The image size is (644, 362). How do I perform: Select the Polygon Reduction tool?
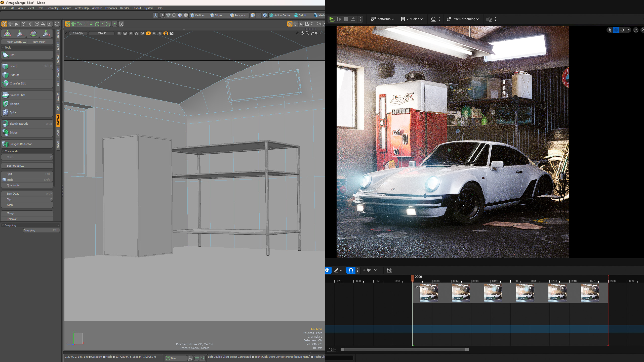coord(27,144)
